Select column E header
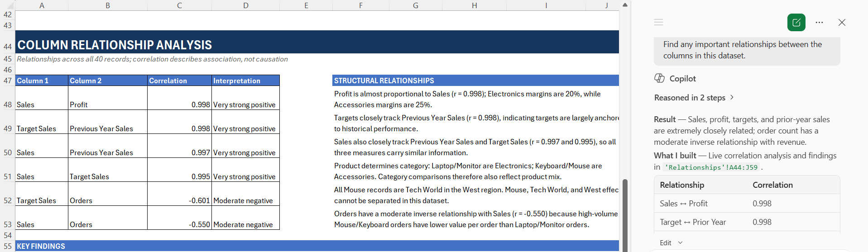Viewport: 868px width, 252px height. pyautogui.click(x=306, y=5)
